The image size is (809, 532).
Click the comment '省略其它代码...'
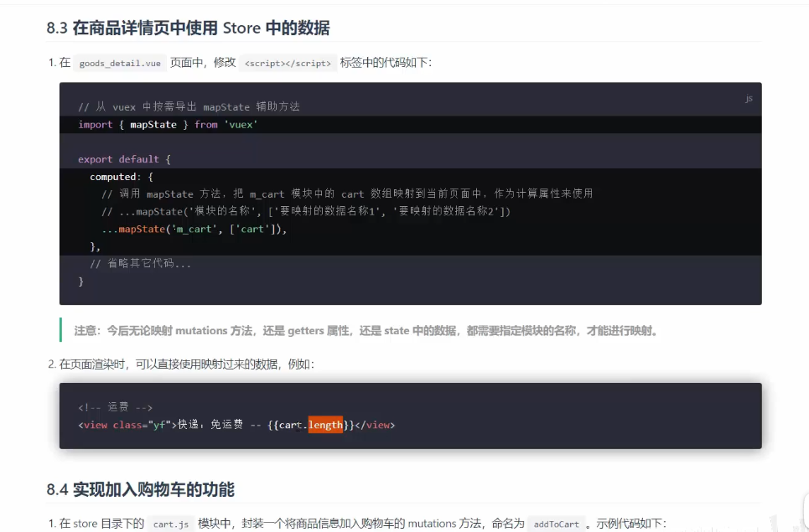coord(140,263)
